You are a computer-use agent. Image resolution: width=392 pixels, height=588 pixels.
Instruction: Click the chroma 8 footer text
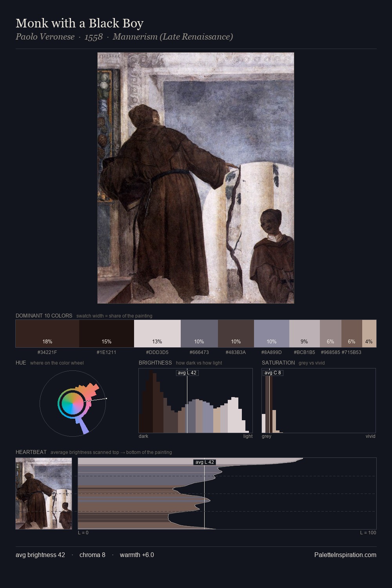pos(93,555)
